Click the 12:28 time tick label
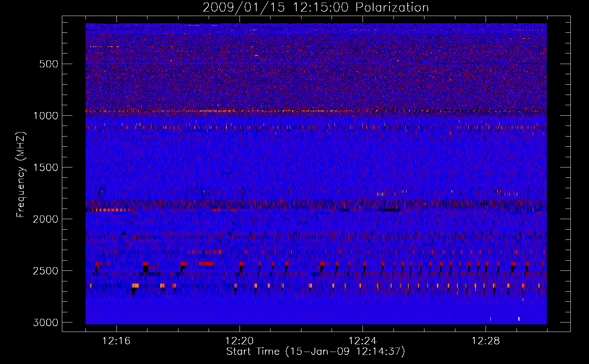Viewport: 589px width, 364px height. (x=486, y=341)
